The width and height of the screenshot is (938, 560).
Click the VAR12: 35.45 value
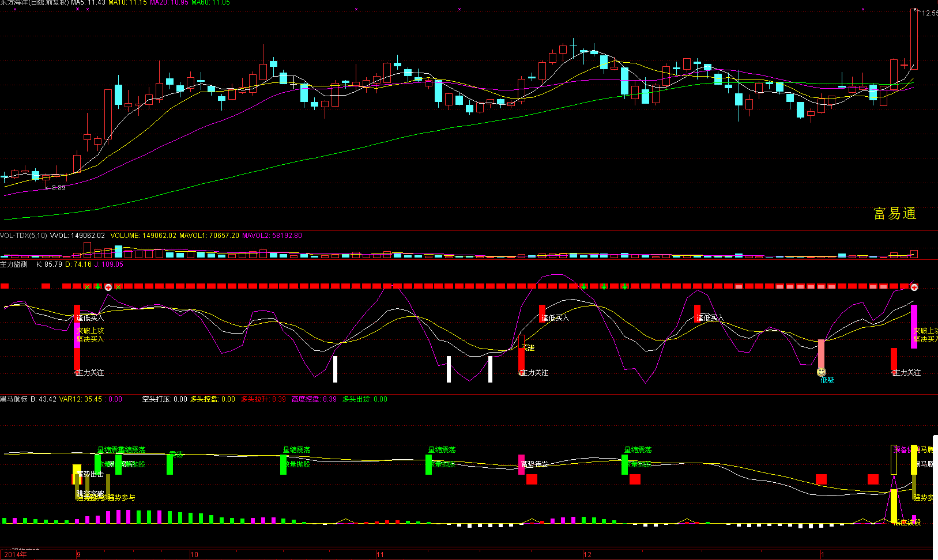(x=81, y=399)
